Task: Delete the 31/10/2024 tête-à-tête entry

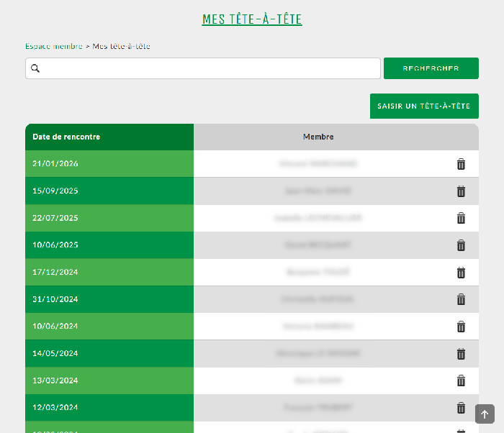Action: 461,299
